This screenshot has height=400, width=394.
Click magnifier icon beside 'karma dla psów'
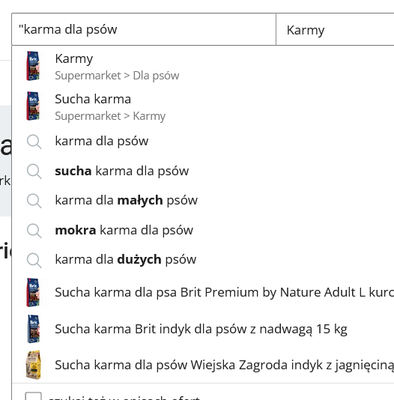click(34, 142)
